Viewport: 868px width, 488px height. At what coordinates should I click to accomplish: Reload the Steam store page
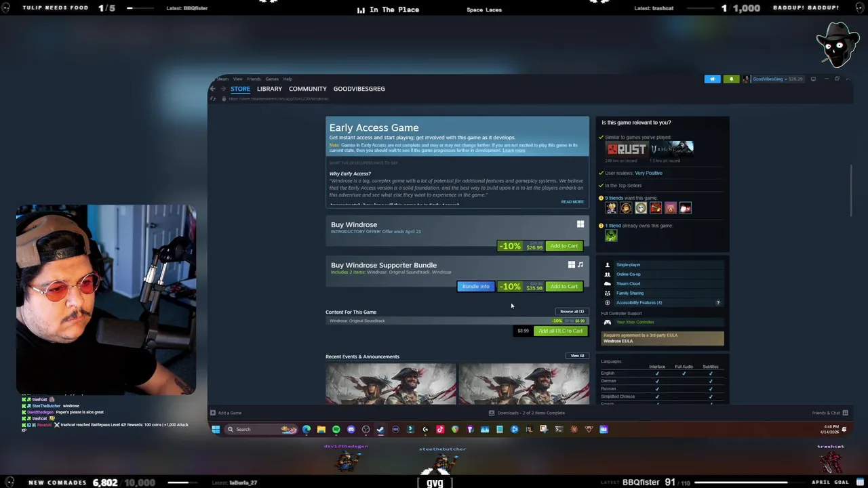pyautogui.click(x=213, y=99)
